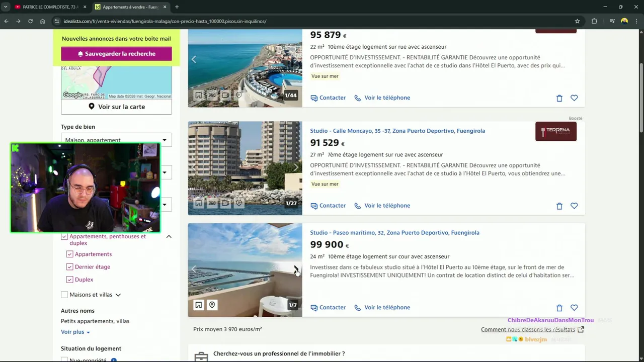Click 'Vue sur mer' tag on Calle Moncayo listing

coord(325,184)
